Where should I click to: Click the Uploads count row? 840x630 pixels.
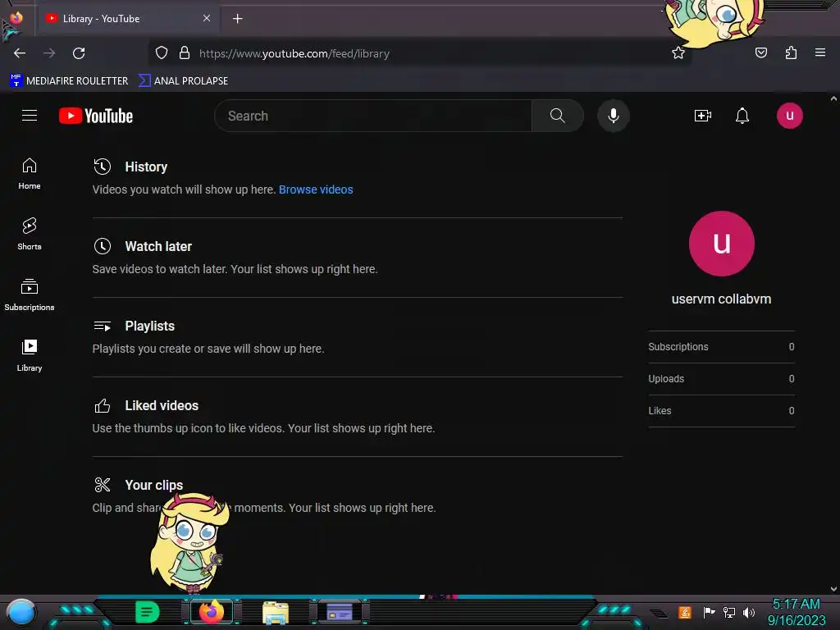click(721, 379)
